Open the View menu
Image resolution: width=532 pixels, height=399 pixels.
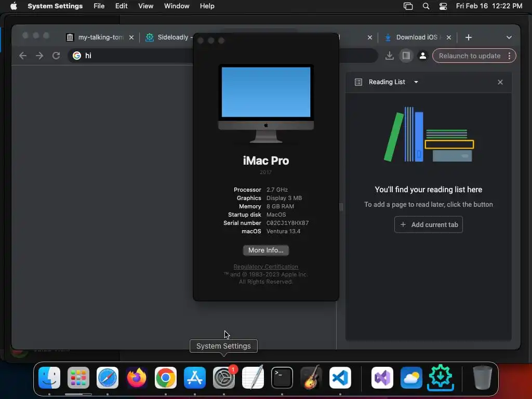(x=145, y=6)
